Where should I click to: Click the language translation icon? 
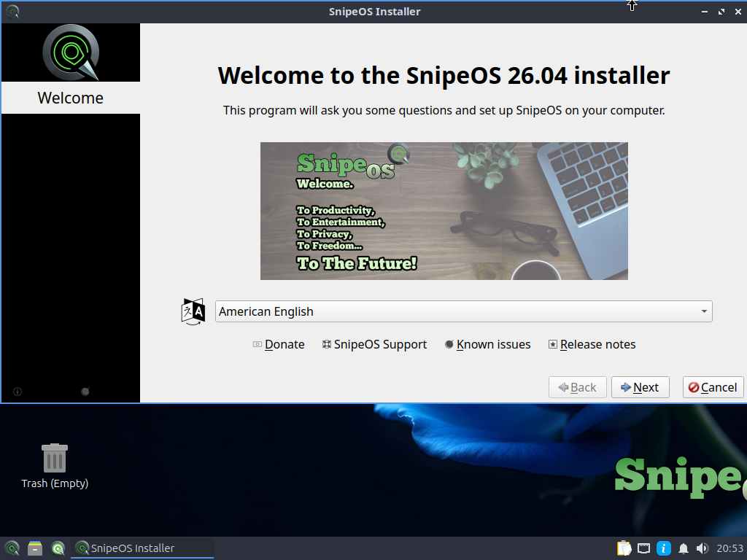point(193,311)
